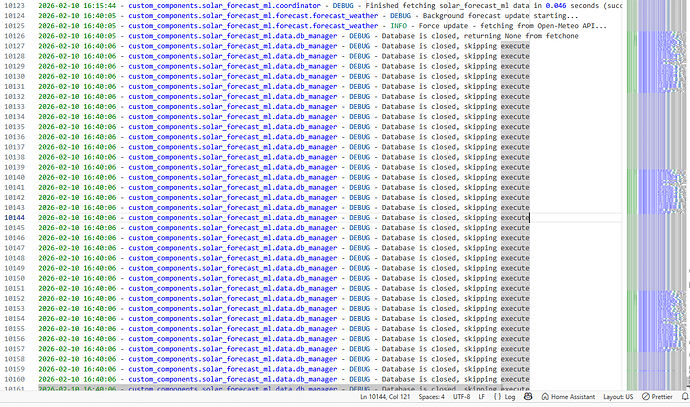Click line number 10140
690x407 pixels.
pos(15,177)
